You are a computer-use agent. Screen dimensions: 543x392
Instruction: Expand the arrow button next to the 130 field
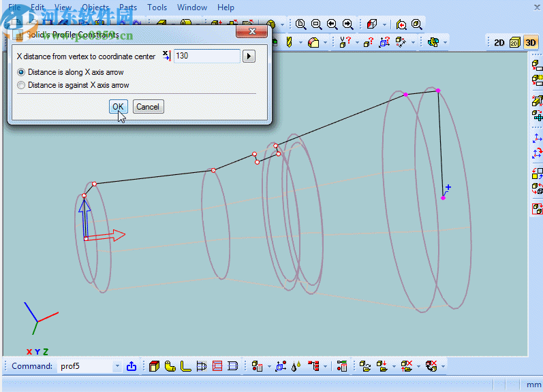pos(249,56)
